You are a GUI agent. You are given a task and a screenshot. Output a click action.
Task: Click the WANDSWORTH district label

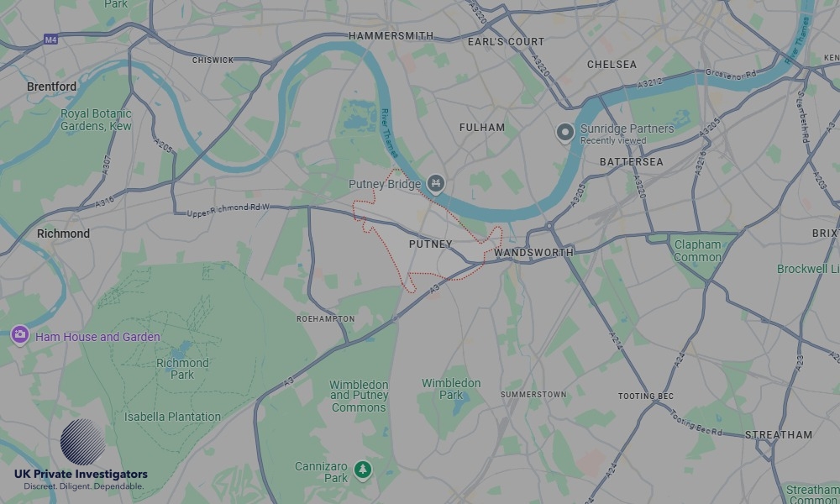pos(533,252)
